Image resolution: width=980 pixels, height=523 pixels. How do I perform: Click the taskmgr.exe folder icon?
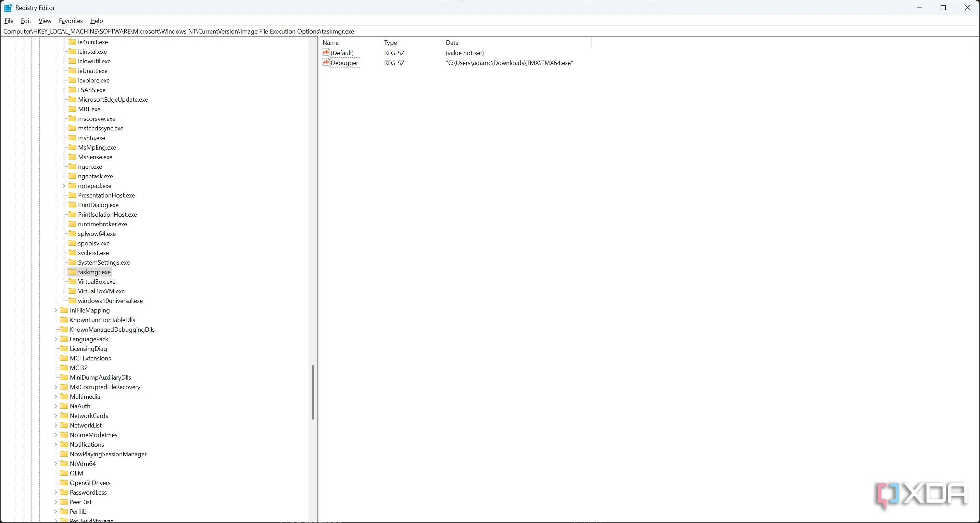click(72, 271)
